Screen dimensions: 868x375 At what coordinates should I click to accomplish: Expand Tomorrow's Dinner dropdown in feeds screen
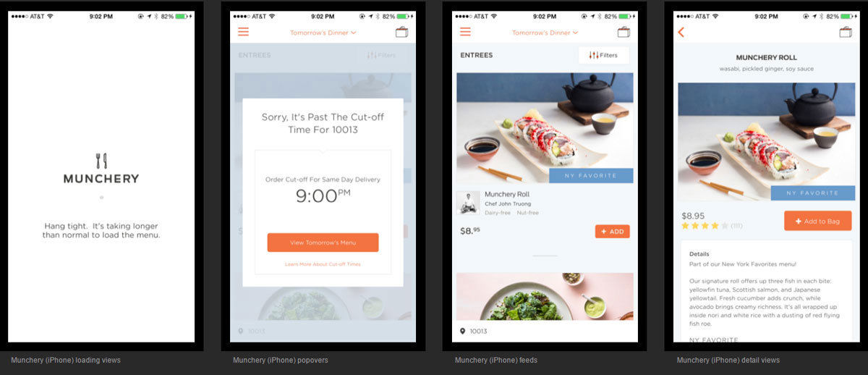(545, 33)
